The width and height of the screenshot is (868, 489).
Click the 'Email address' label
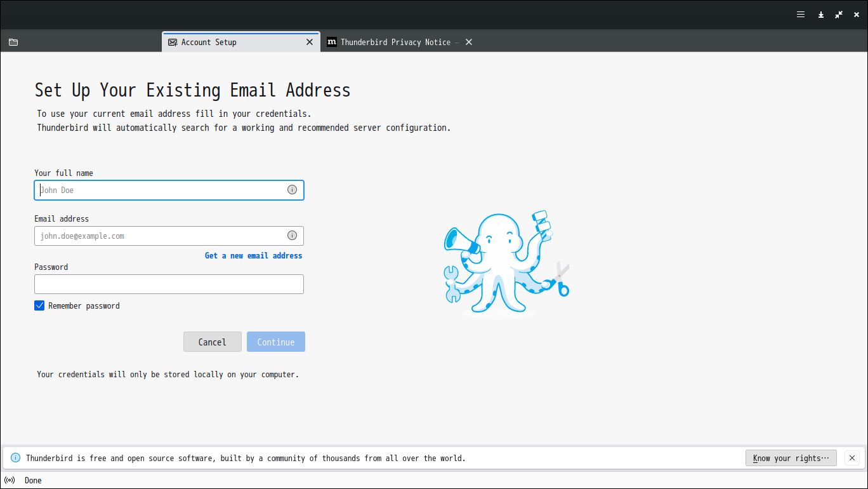[62, 218]
